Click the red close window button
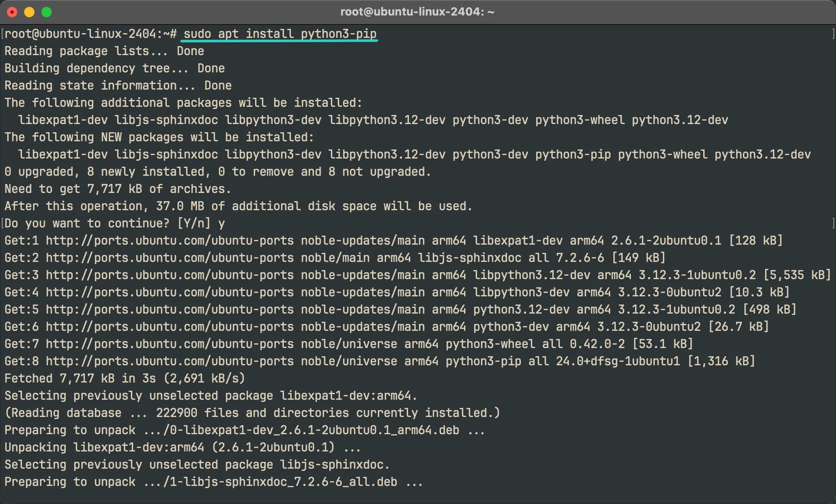The height and width of the screenshot is (504, 836). [12, 12]
